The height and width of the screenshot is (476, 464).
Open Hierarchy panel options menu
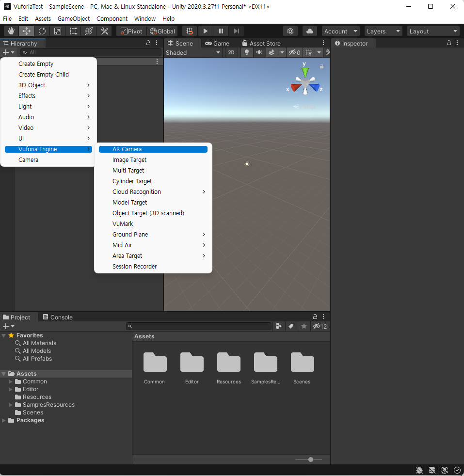[157, 43]
